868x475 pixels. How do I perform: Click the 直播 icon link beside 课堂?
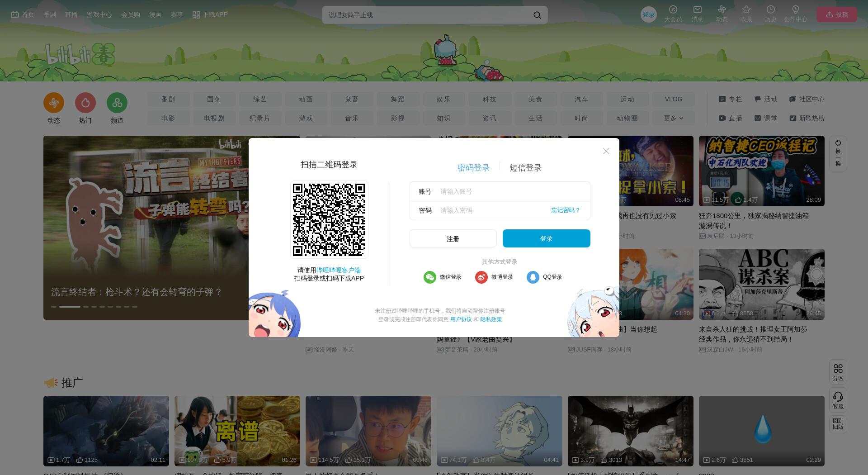[731, 118]
